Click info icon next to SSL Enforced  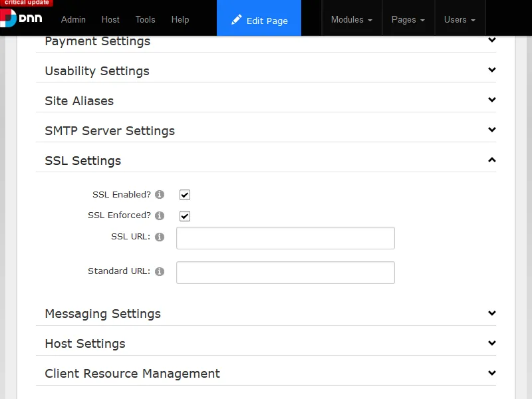[160, 215]
